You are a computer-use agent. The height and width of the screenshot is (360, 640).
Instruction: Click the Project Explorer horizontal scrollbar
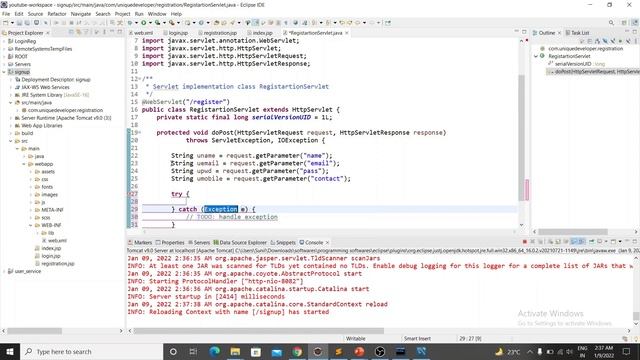coord(35,331)
